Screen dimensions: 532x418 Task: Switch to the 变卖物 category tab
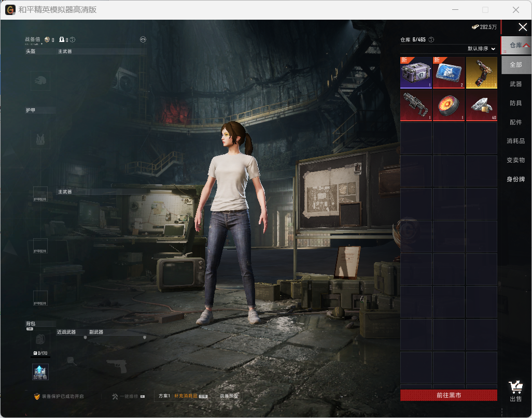click(516, 160)
